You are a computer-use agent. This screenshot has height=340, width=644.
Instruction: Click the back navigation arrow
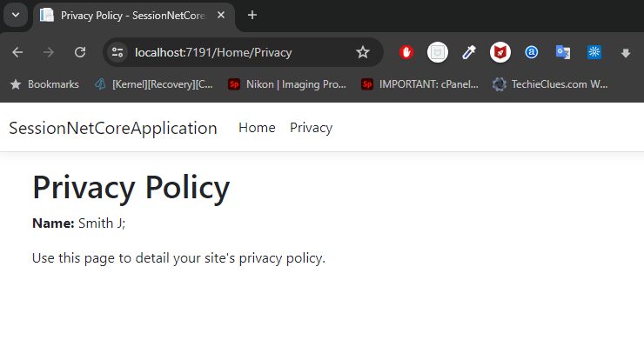click(17, 52)
